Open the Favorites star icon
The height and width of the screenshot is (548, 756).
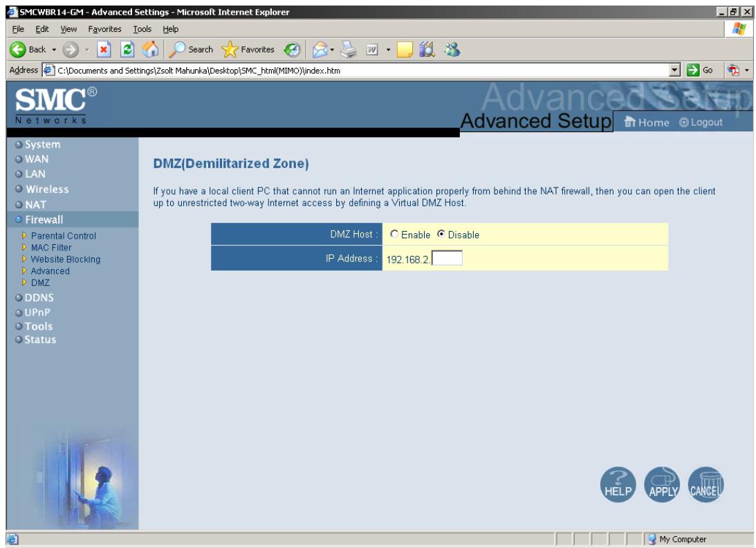click(x=230, y=49)
